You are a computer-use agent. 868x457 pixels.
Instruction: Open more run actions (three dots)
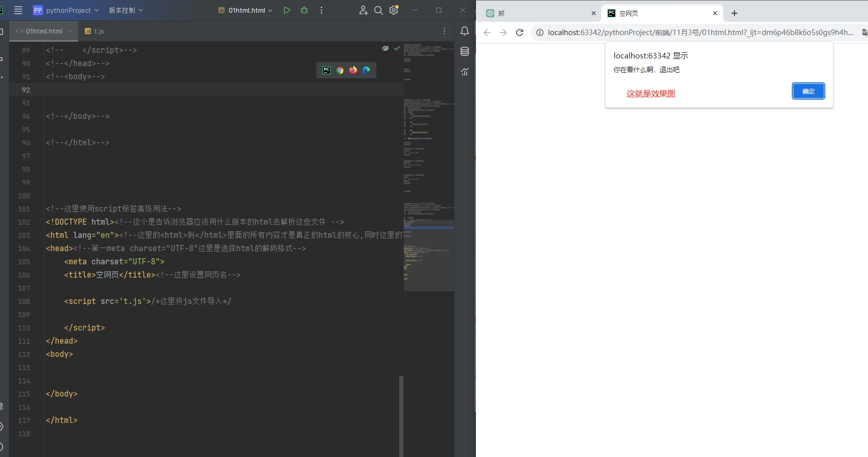[x=322, y=10]
